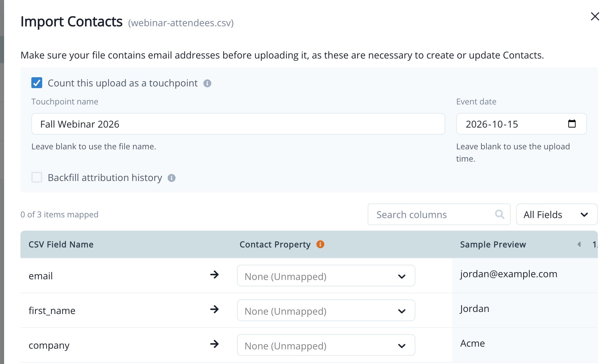The image size is (606, 364).
Task: Select the Jordan sample preview cell
Action: pyautogui.click(x=475, y=309)
